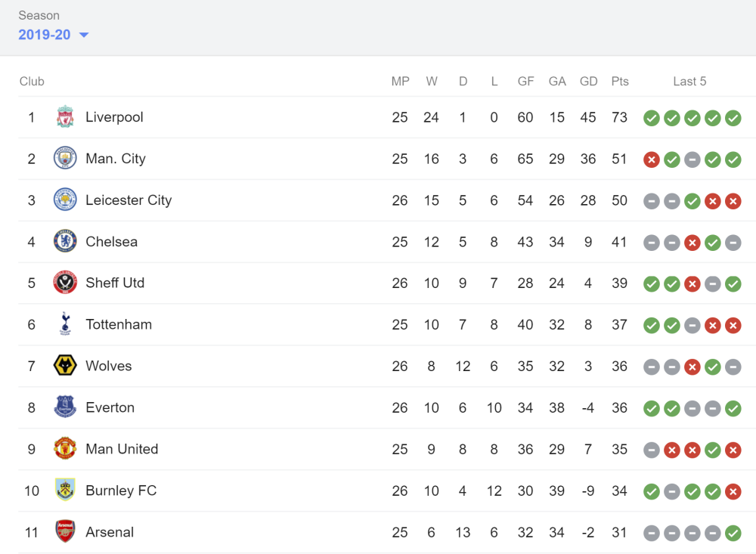This screenshot has height=554, width=756.
Task: Click the GD column header
Action: click(x=588, y=81)
